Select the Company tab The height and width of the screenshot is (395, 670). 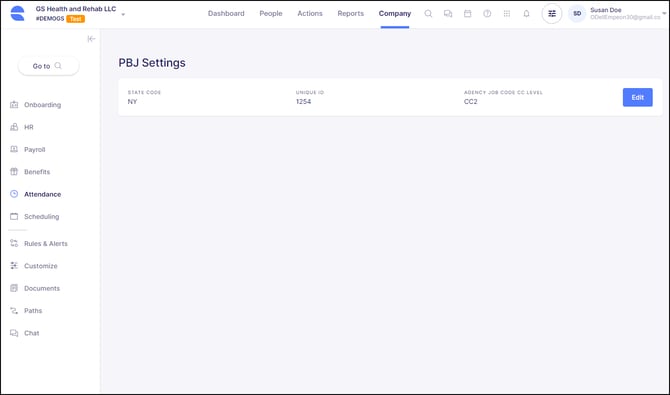[x=395, y=14]
